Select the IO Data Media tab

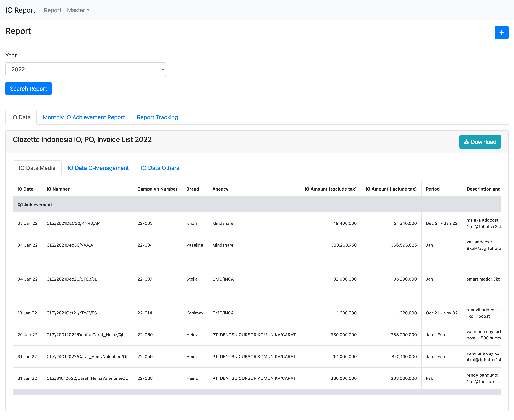point(37,168)
